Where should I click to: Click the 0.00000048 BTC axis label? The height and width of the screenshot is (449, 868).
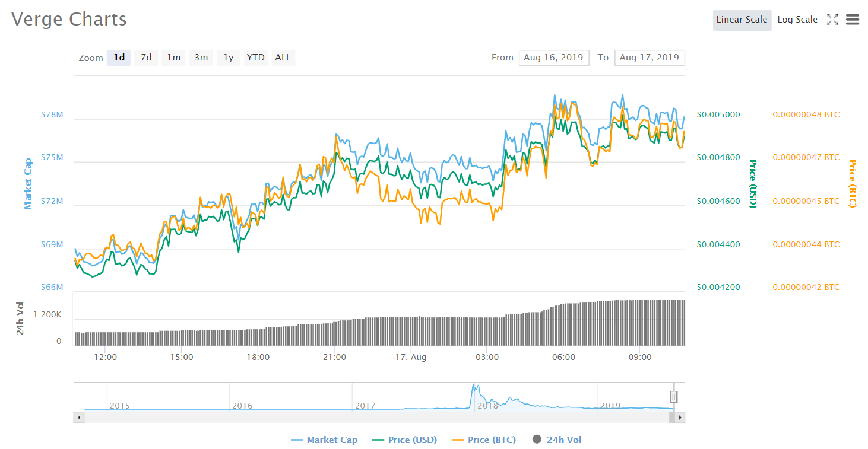click(x=806, y=114)
